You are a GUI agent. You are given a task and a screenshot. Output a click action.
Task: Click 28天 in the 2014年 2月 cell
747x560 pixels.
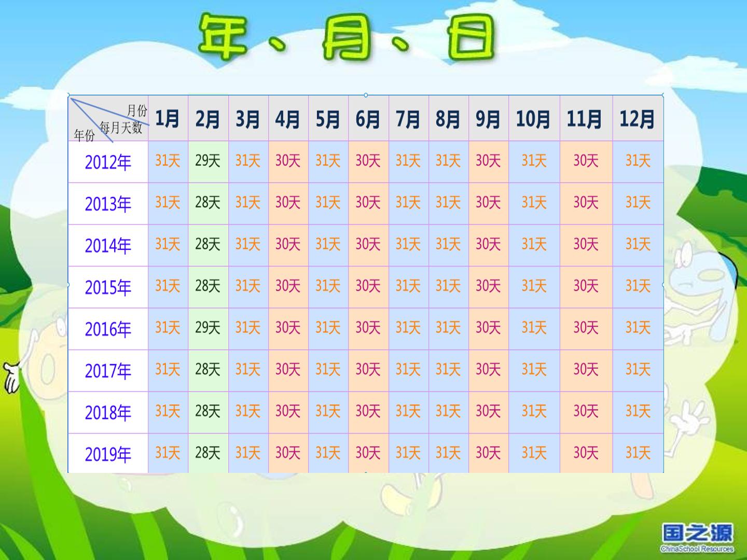coord(208,244)
